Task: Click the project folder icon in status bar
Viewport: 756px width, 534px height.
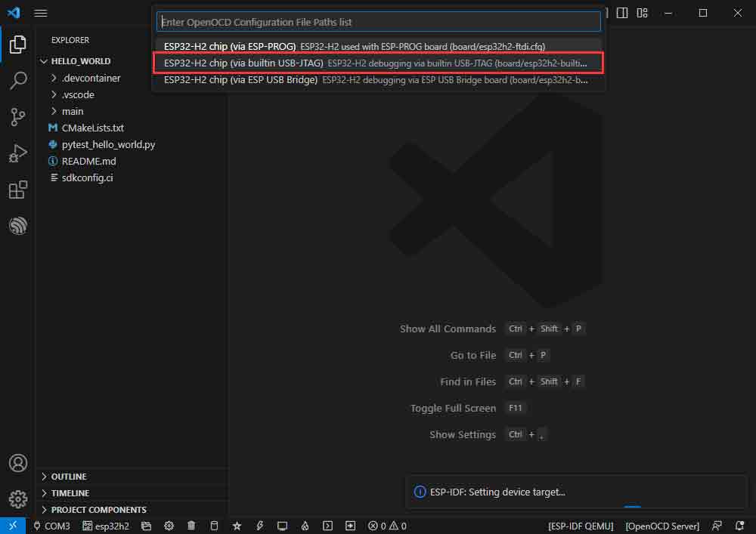Action: [146, 526]
